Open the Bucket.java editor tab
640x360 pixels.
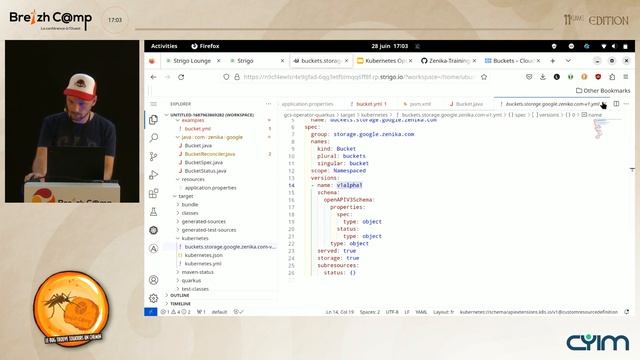[x=469, y=104]
